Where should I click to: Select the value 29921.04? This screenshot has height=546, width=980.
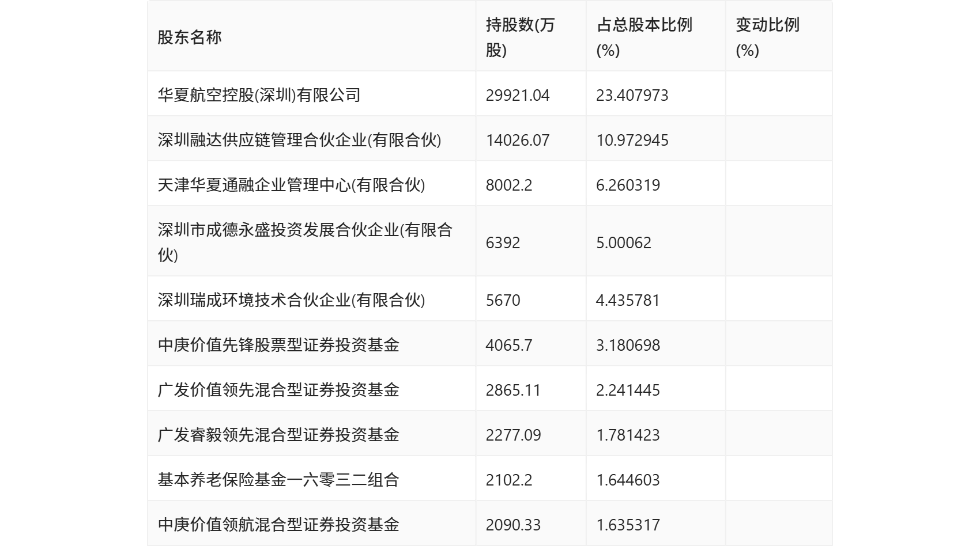(518, 95)
